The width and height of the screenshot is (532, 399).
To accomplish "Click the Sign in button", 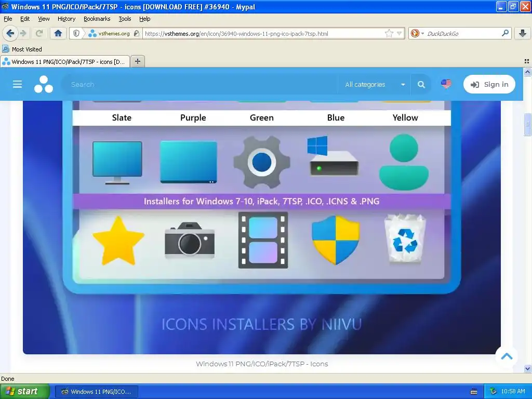I will coord(489,84).
